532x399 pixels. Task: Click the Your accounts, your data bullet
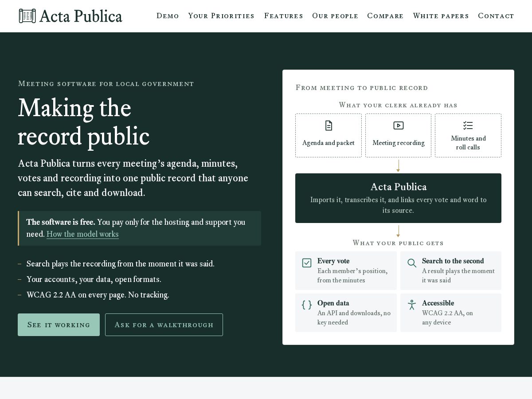(94, 279)
